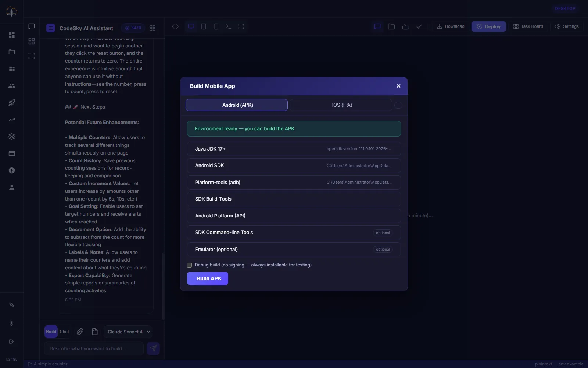The image size is (588, 368).
Task: Click the chat message input field
Action: click(x=94, y=348)
